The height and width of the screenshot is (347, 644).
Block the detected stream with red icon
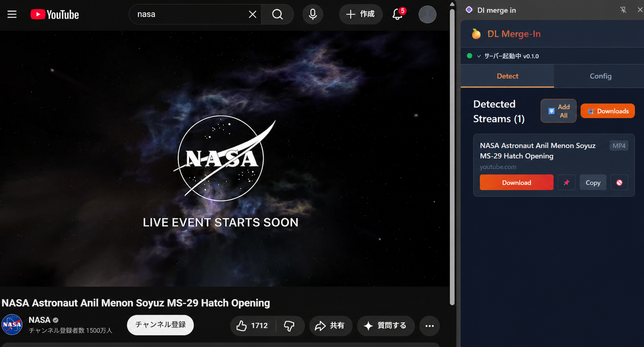[619, 182]
